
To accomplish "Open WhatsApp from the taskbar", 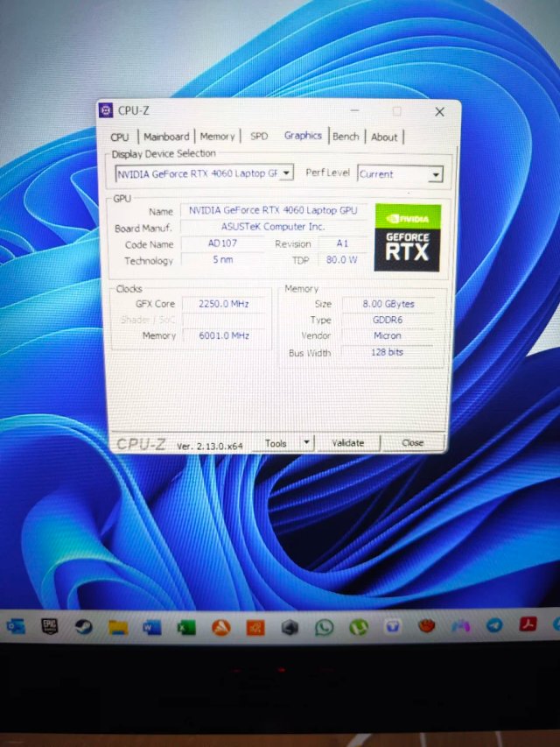I will [x=324, y=627].
